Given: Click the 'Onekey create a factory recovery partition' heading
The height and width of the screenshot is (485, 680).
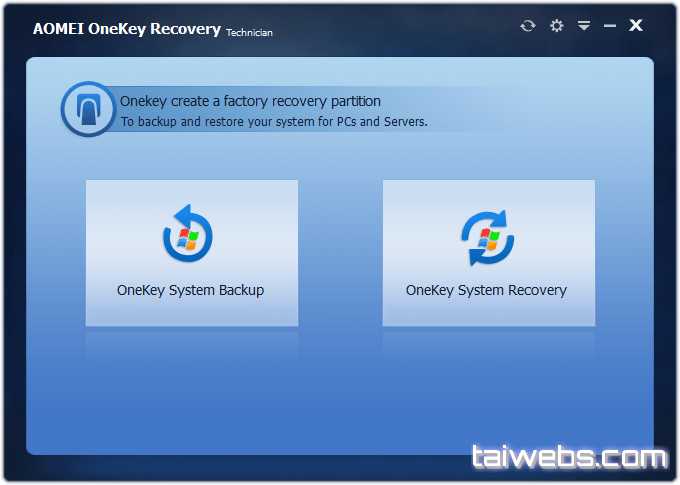Looking at the screenshot, I should [250, 101].
